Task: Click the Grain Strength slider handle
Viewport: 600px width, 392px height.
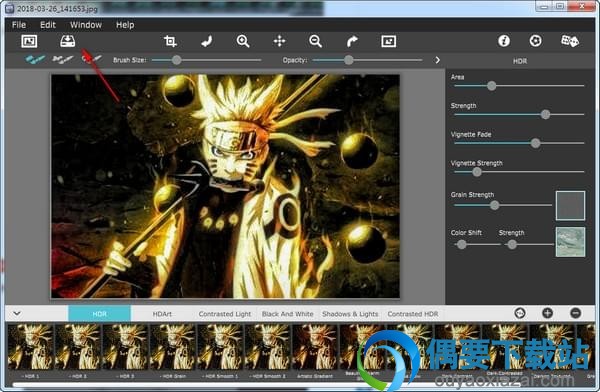Action: pos(494,205)
